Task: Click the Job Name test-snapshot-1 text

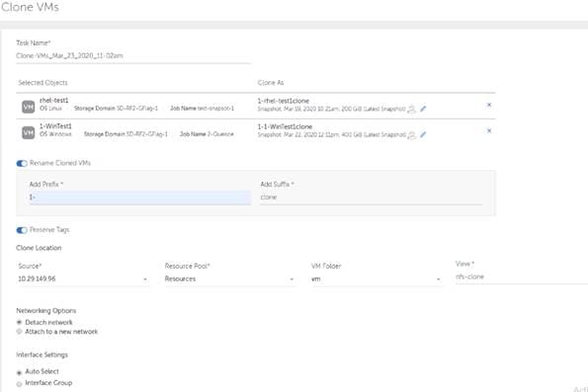Action: 202,109
